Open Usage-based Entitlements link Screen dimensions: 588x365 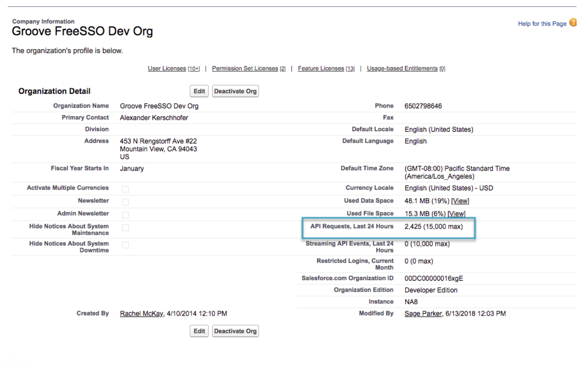[402, 69]
